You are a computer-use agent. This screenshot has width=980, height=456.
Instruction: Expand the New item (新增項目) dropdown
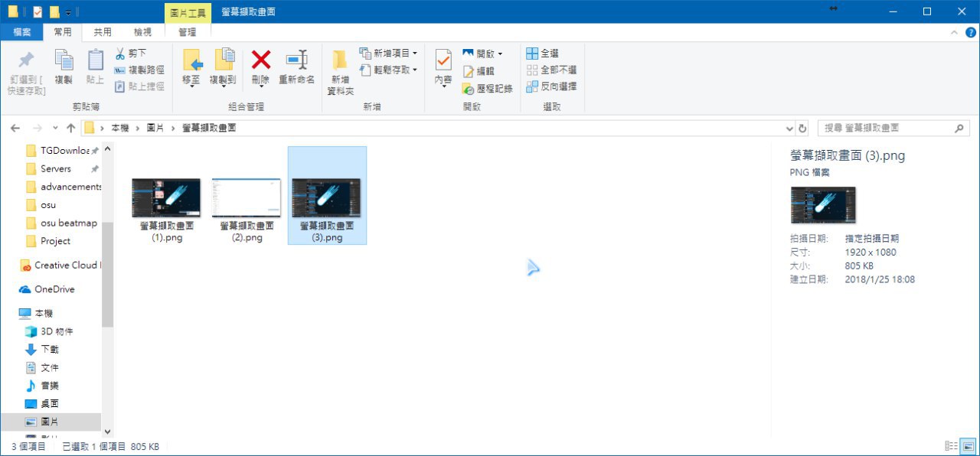click(415, 54)
